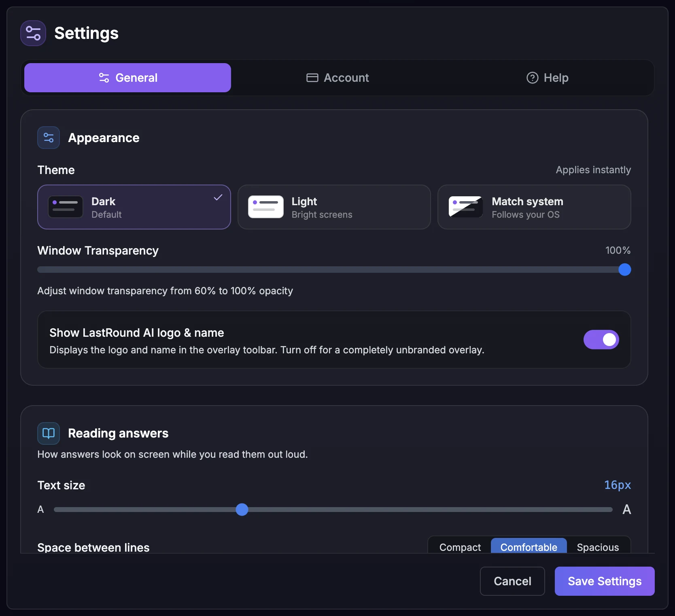Click 'Adjust window transparency from 60% to 100% opacity'
The width and height of the screenshot is (675, 616).
click(165, 291)
